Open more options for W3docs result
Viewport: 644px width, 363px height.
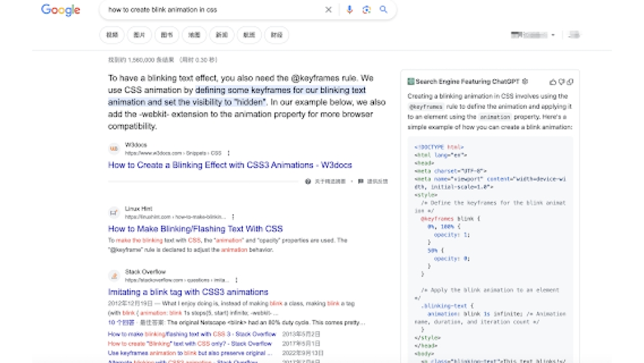[x=229, y=153]
